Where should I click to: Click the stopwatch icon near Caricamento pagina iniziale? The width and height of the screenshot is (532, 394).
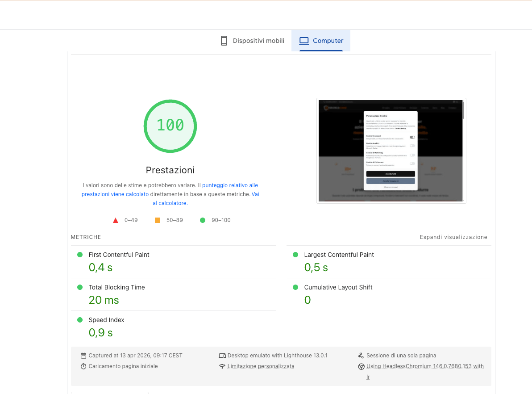(x=83, y=366)
